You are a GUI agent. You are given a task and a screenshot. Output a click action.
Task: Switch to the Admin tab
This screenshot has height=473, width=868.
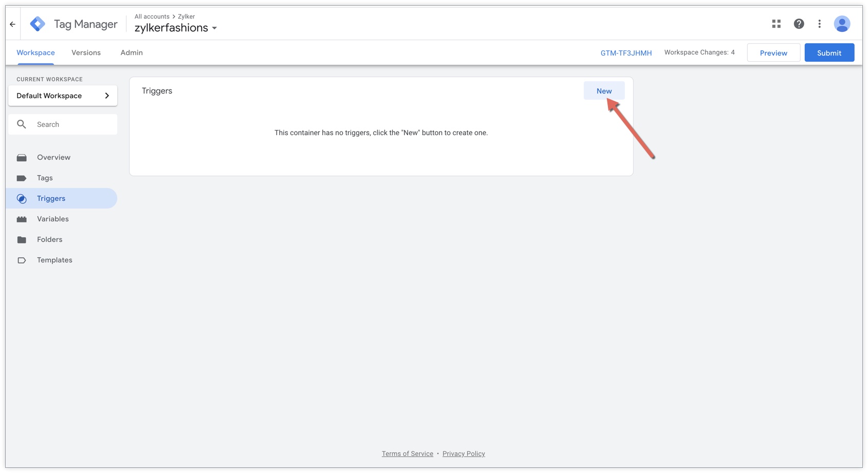pyautogui.click(x=132, y=53)
